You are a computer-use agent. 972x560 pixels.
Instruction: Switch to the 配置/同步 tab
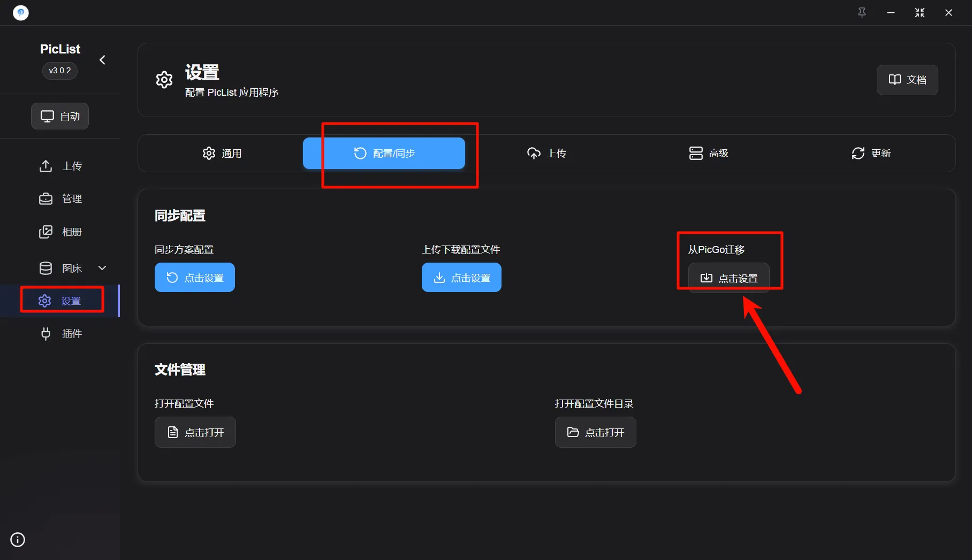click(x=384, y=154)
